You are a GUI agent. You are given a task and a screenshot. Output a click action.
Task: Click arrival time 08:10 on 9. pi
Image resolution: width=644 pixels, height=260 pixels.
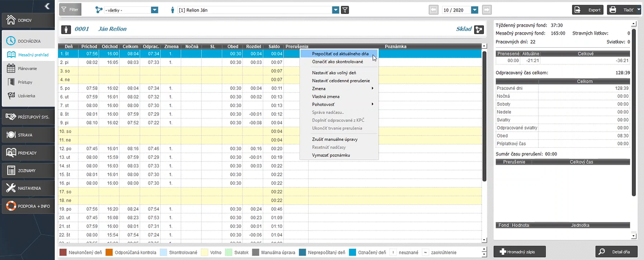92,123
